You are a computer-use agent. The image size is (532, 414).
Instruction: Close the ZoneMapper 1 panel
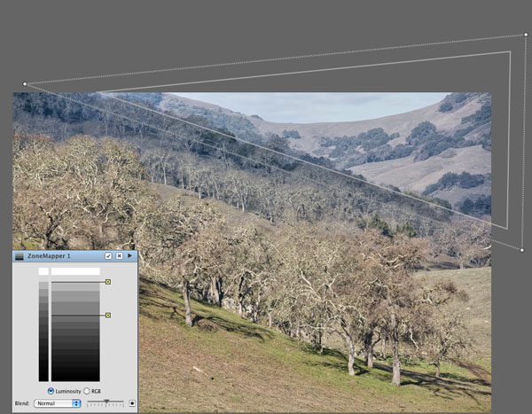pyautogui.click(x=120, y=256)
